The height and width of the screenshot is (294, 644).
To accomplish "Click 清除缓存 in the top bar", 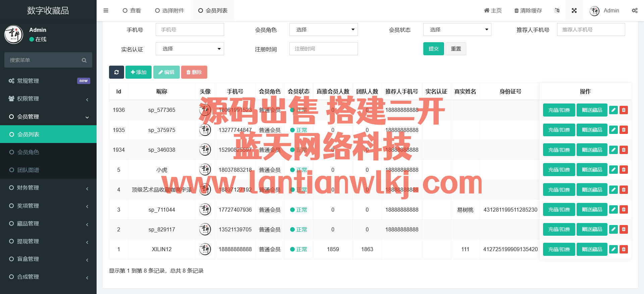I will [x=528, y=11].
